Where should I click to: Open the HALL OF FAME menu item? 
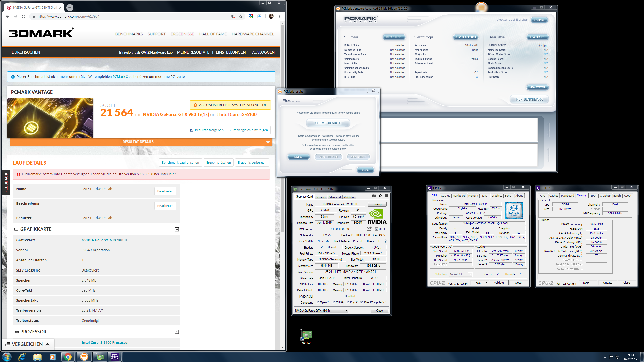(213, 34)
